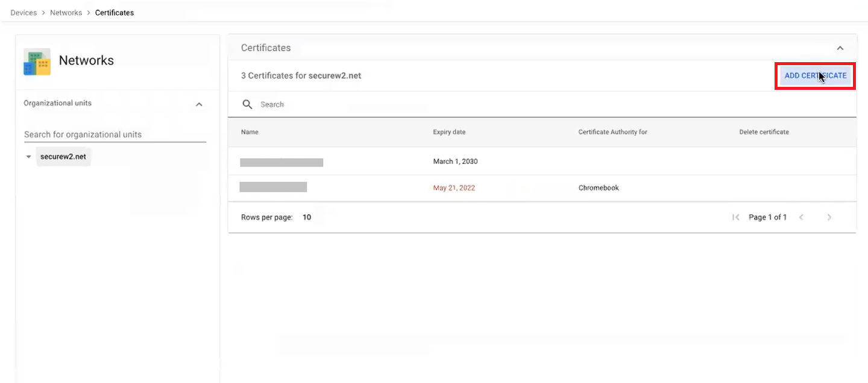Click the redacted name in Chromebook row
Viewport: 868px width, 383px height.
[x=273, y=187]
